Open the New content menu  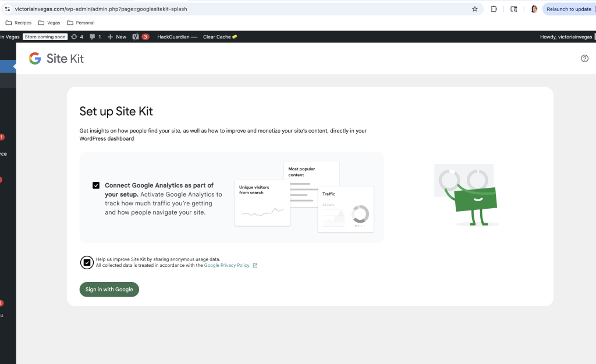pos(116,37)
